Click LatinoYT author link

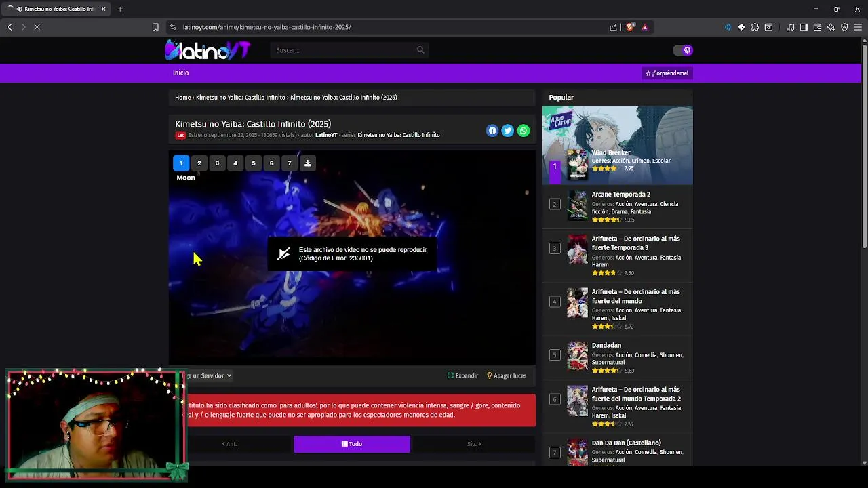click(x=326, y=135)
